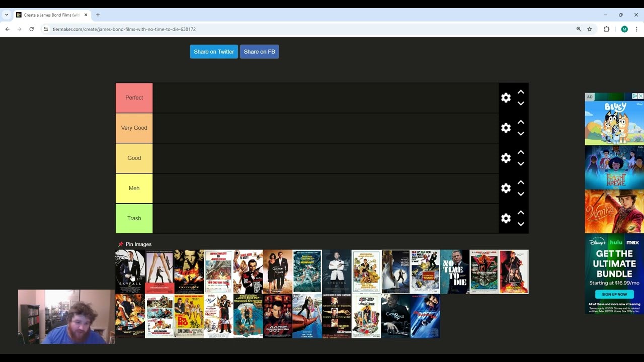Open the tab search dropdown

tap(7, 15)
